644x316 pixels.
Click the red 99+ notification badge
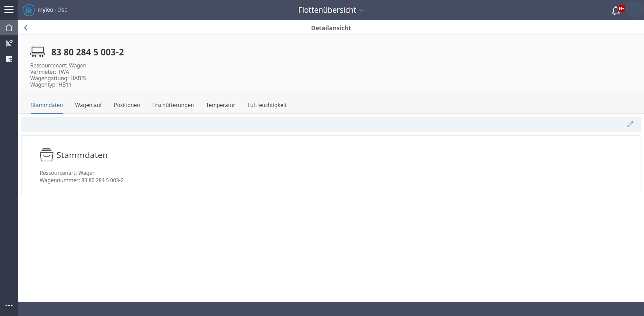621,9
